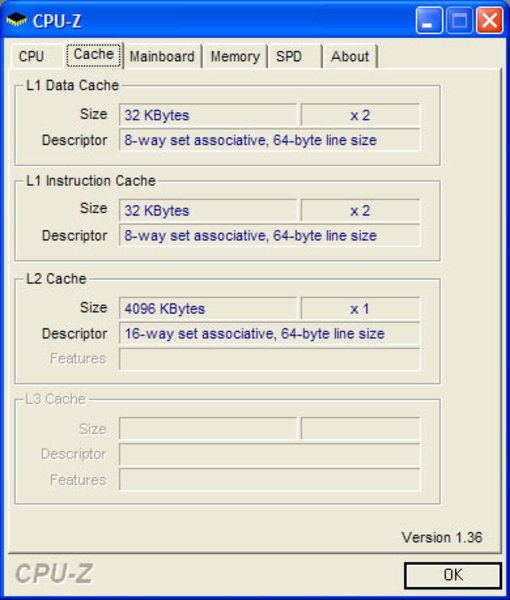Select the L1 Data Cache descriptor field

270,140
